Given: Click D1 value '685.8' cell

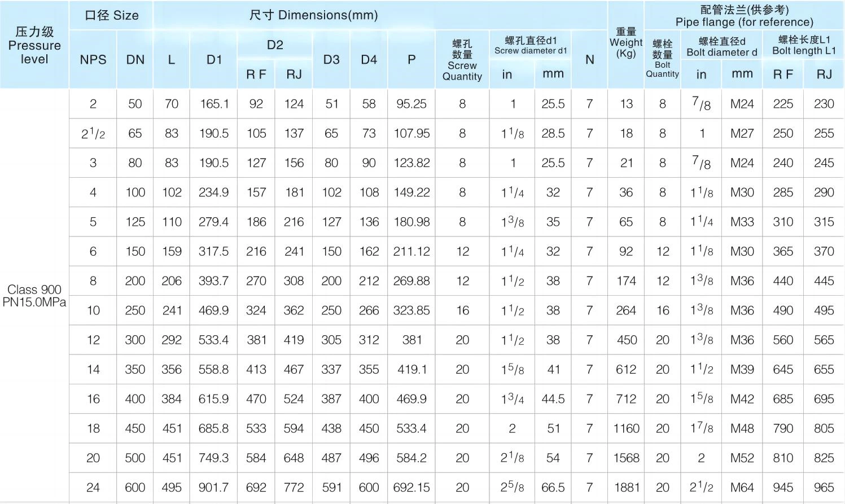Looking at the screenshot, I should click(x=214, y=428).
